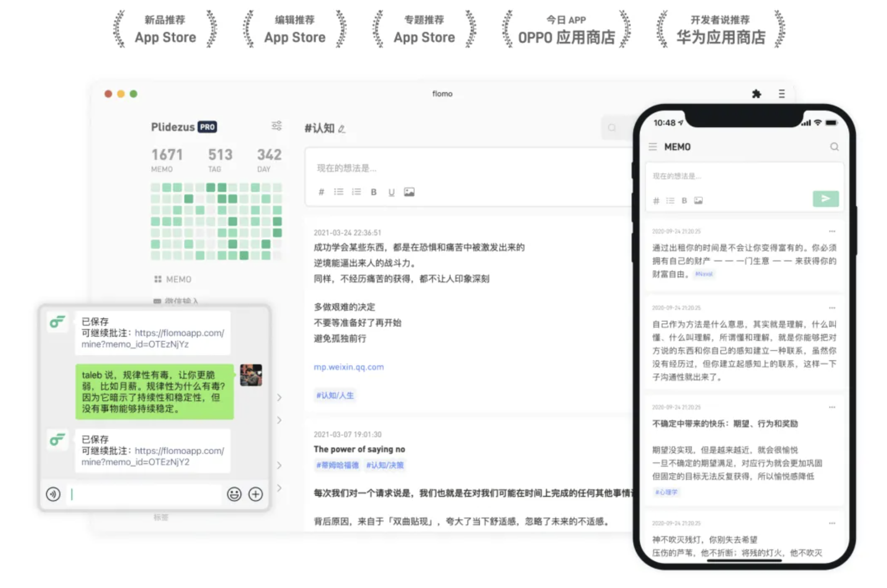This screenshot has width=887, height=588.
Task: Click the 2021-03-24 22:36:51 memo timestamp
Action: [x=348, y=233]
